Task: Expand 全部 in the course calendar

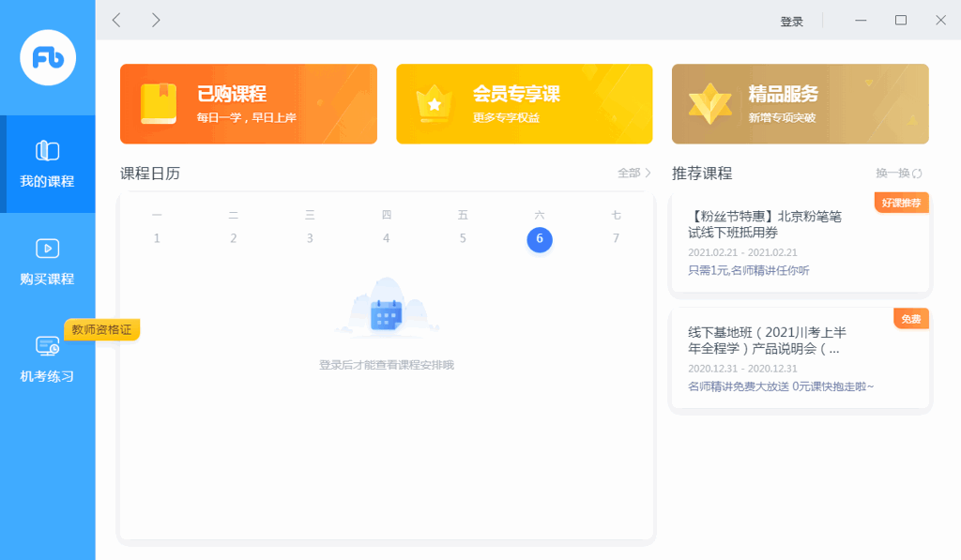Action: tap(633, 173)
